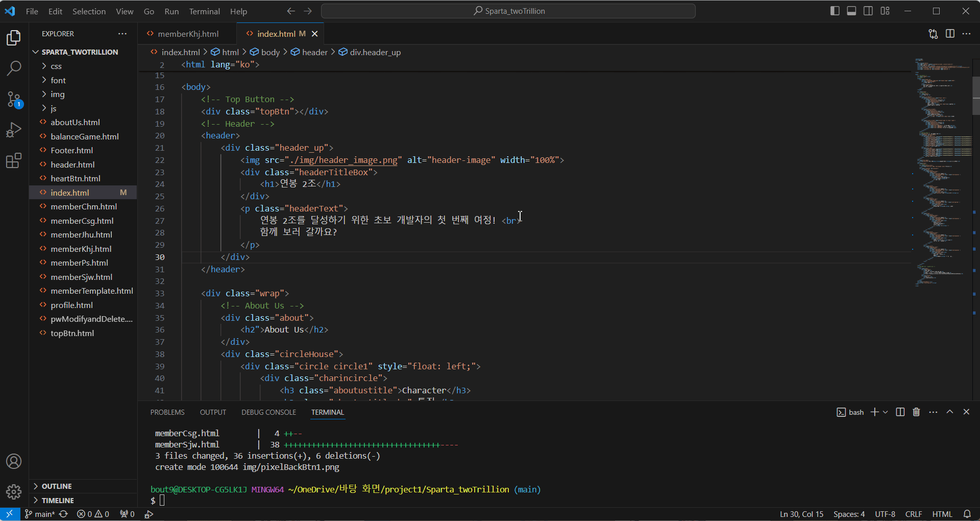Open the Explorer view in activity bar
Screen dimensions: 980x521
point(14,38)
